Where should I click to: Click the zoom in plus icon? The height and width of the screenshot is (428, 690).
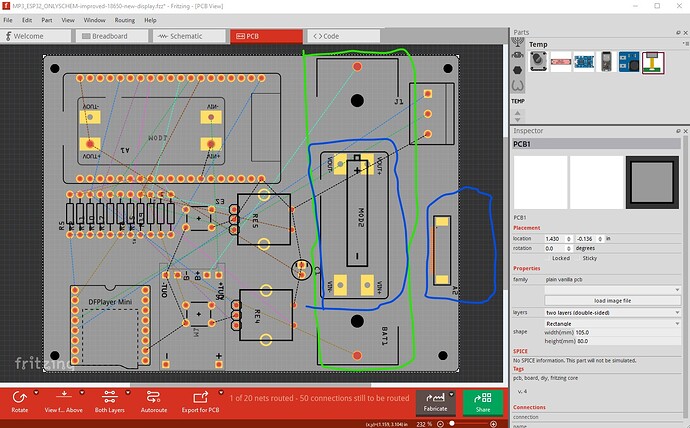493,424
